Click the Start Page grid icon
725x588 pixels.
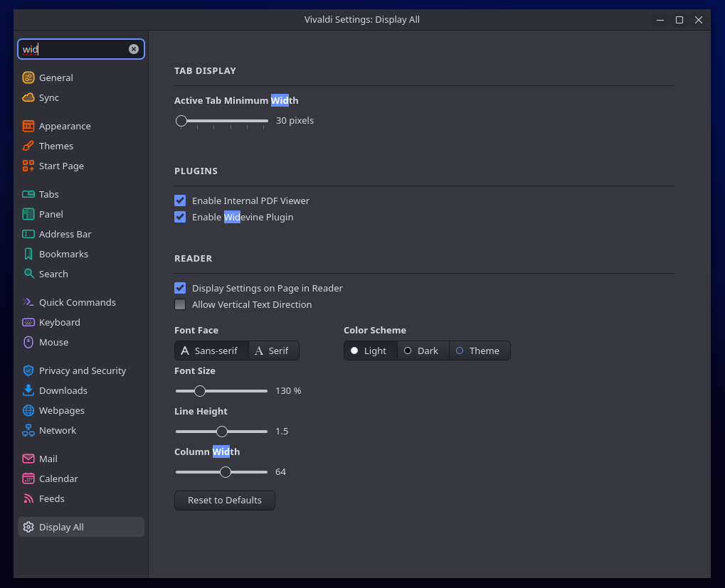click(28, 166)
